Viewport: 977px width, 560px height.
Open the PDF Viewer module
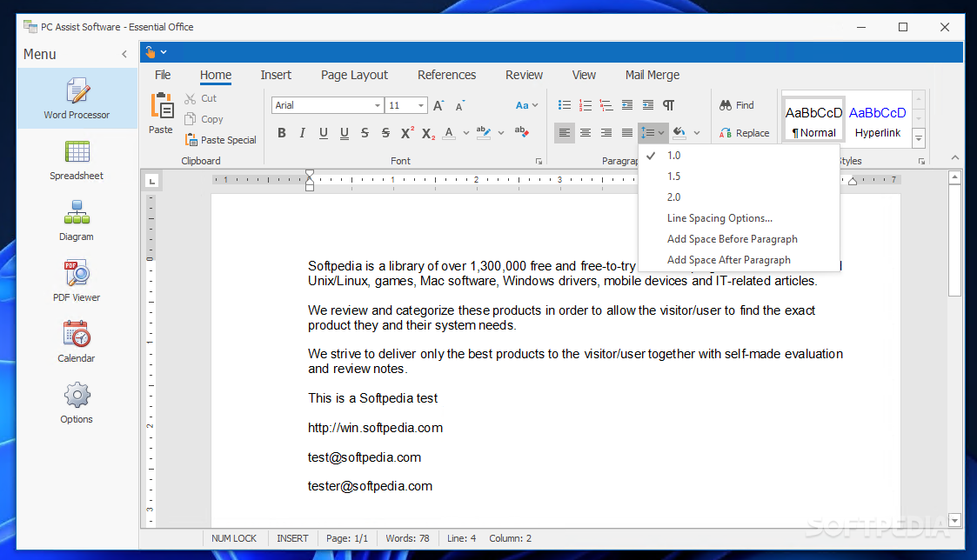(x=77, y=282)
